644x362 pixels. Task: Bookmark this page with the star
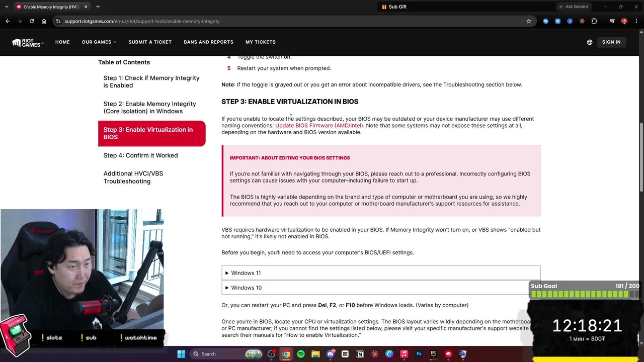click(529, 21)
